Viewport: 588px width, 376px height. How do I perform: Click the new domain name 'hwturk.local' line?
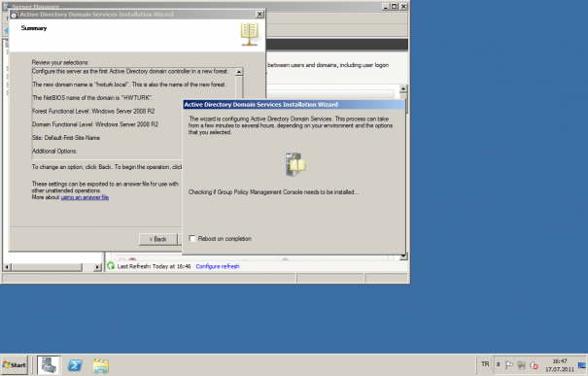(x=129, y=85)
